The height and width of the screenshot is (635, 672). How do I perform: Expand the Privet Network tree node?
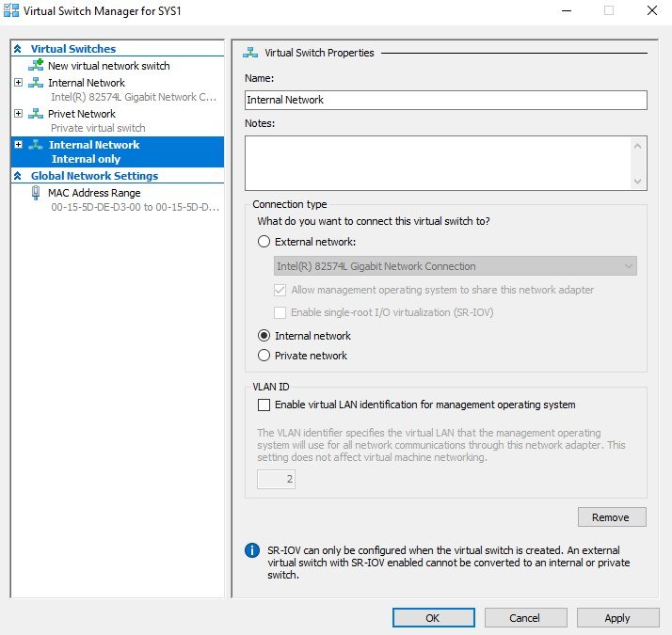pos(18,114)
